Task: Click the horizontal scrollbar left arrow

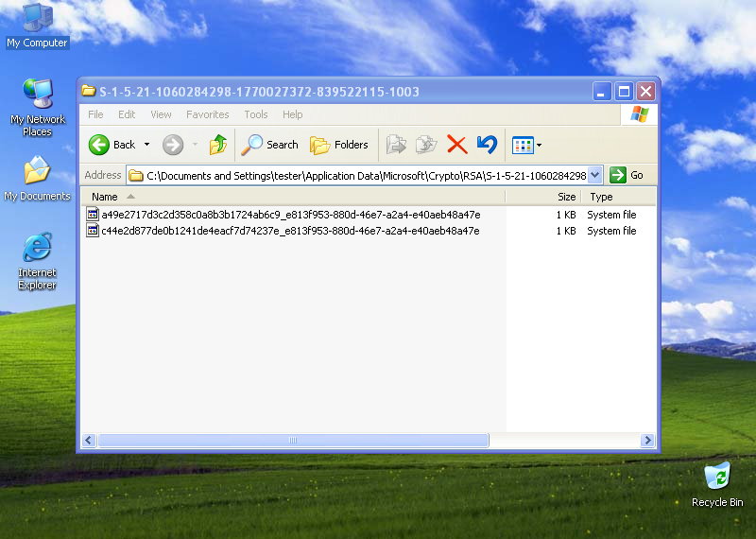Action: [89, 440]
